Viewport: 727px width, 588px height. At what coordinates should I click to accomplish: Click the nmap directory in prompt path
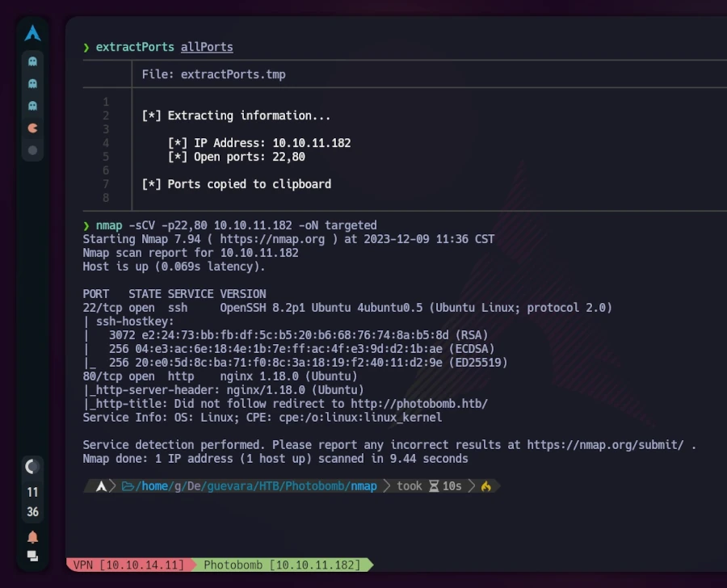pos(363,486)
